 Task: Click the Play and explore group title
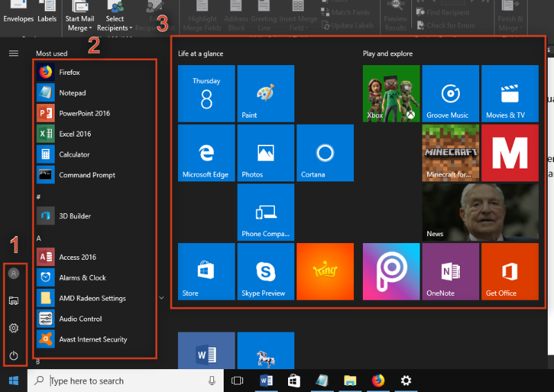[x=388, y=54]
